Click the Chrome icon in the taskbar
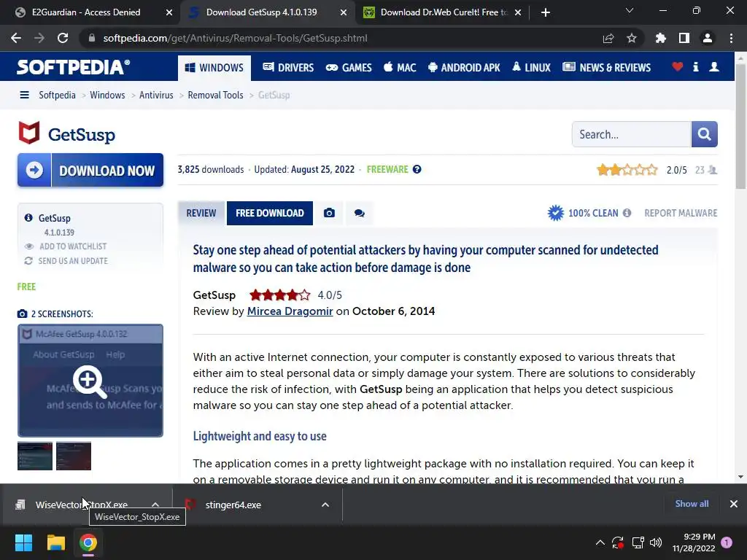This screenshot has width=747, height=560. pyautogui.click(x=88, y=542)
